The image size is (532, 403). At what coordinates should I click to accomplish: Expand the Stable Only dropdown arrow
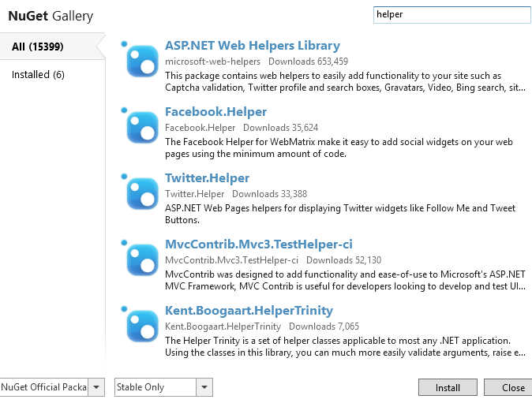(x=204, y=387)
